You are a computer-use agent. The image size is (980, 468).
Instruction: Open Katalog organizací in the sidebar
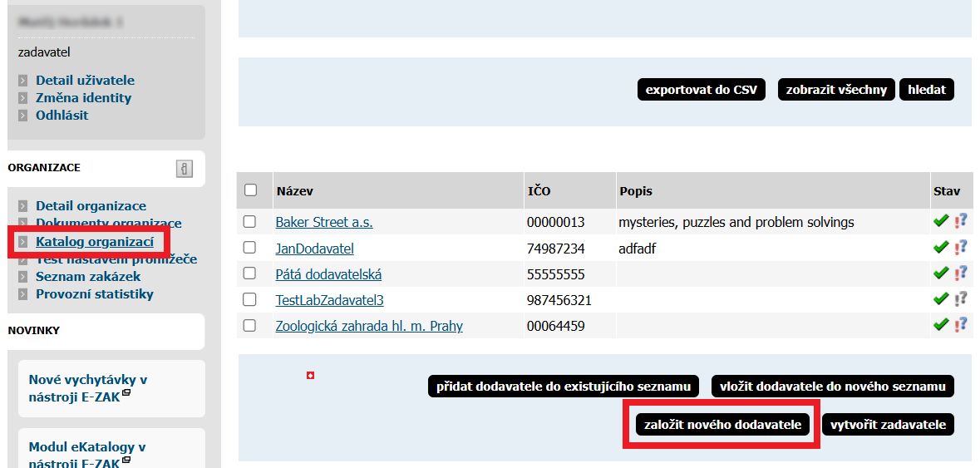[x=94, y=242]
